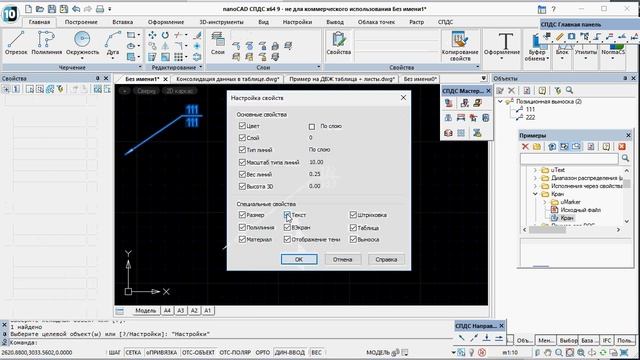This screenshot has width=640, height=360.
Task: Click the zoom magnifier icon in status bar
Action: click(559, 352)
